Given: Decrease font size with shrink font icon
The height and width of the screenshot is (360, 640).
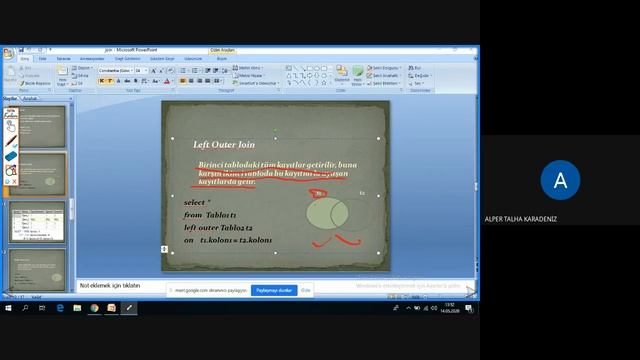Looking at the screenshot, I should 161,71.
